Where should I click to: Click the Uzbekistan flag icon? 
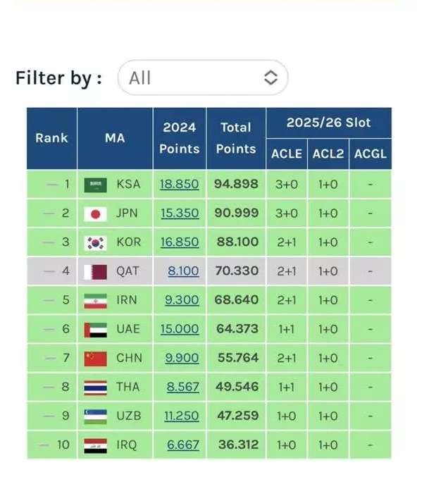pyautogui.click(x=95, y=416)
